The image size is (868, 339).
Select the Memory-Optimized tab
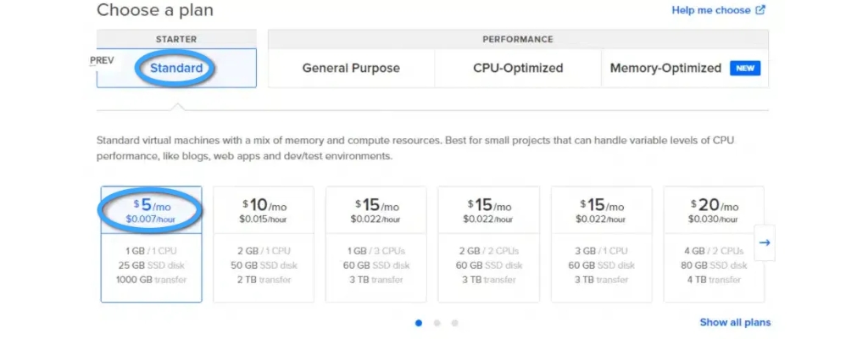[x=665, y=69]
